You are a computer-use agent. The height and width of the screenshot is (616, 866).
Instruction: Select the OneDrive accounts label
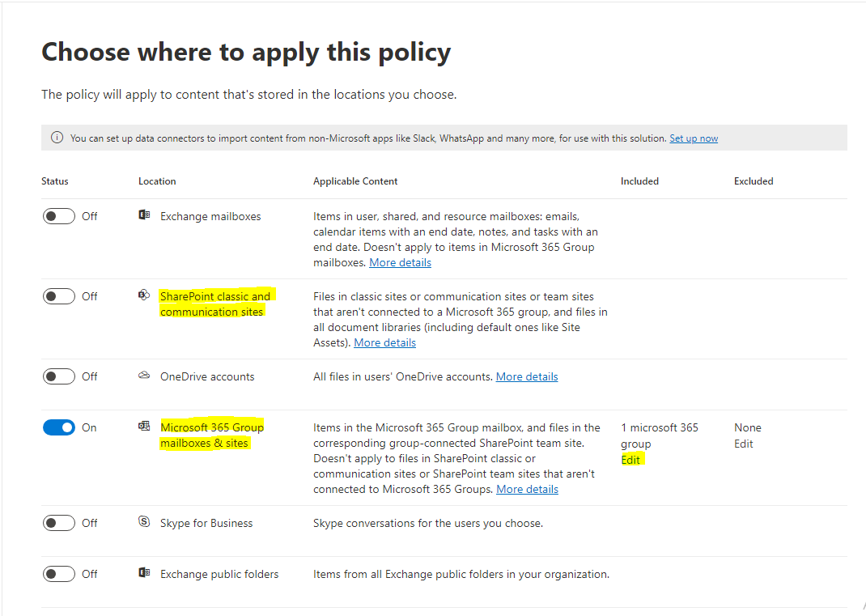coord(207,376)
